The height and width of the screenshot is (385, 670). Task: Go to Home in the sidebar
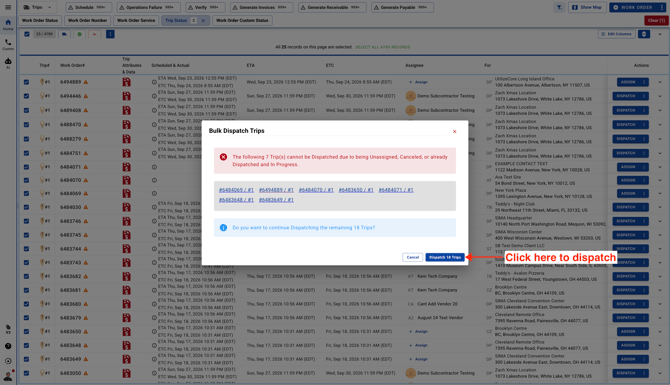(8, 24)
